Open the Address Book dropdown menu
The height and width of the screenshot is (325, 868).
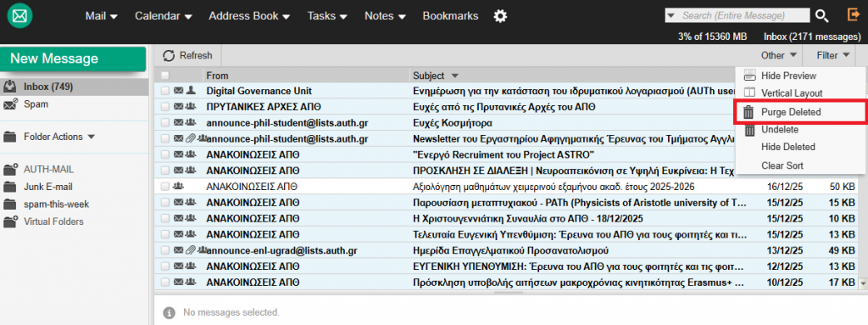[x=249, y=16]
